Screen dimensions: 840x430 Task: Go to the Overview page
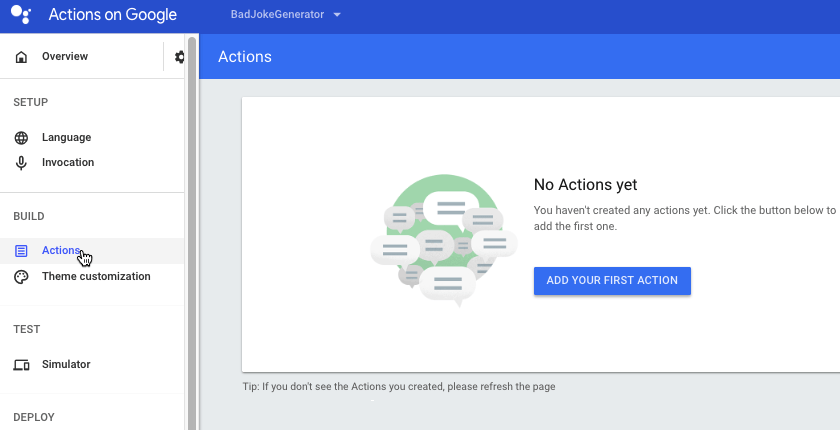[65, 56]
